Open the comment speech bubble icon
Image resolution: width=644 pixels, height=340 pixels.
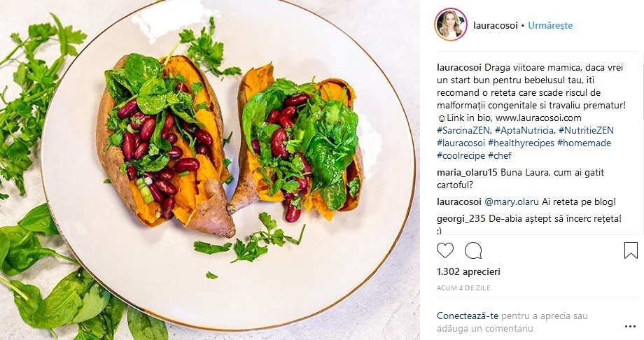pos(473,250)
